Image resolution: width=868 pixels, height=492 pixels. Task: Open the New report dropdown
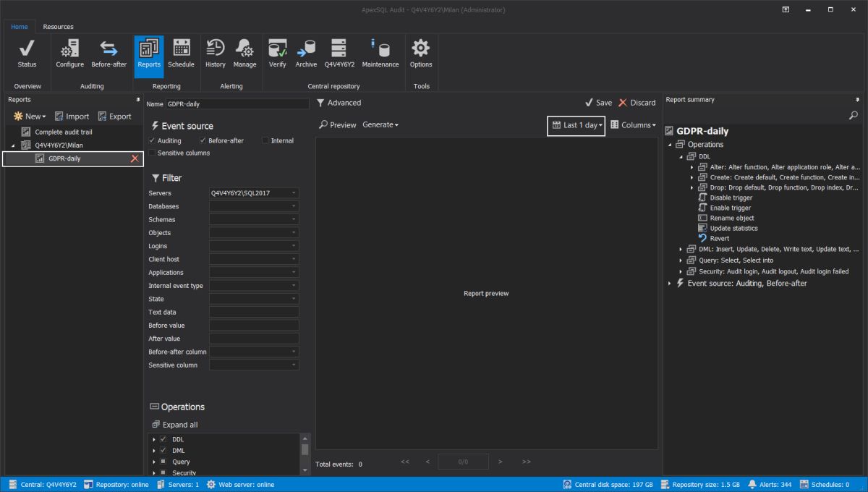pos(30,116)
